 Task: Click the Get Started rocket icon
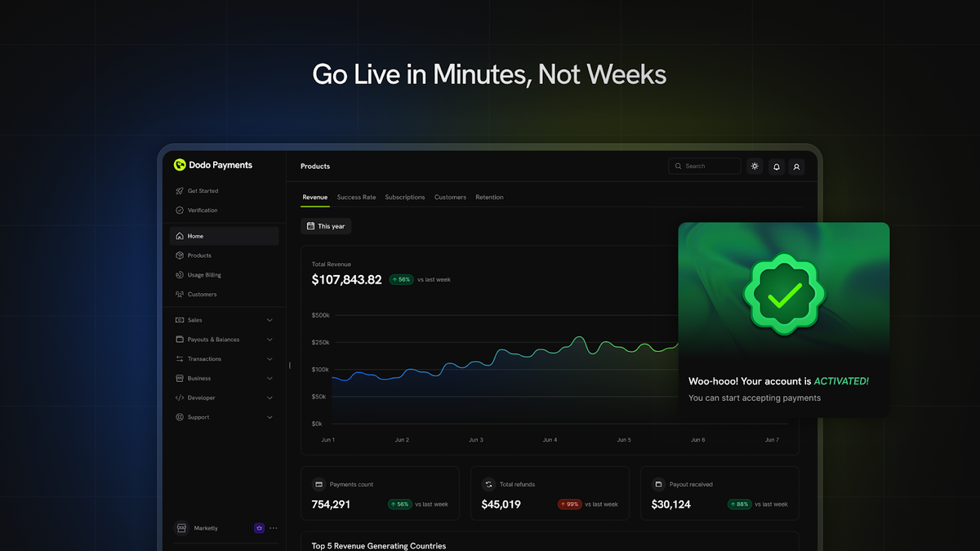coord(180,191)
